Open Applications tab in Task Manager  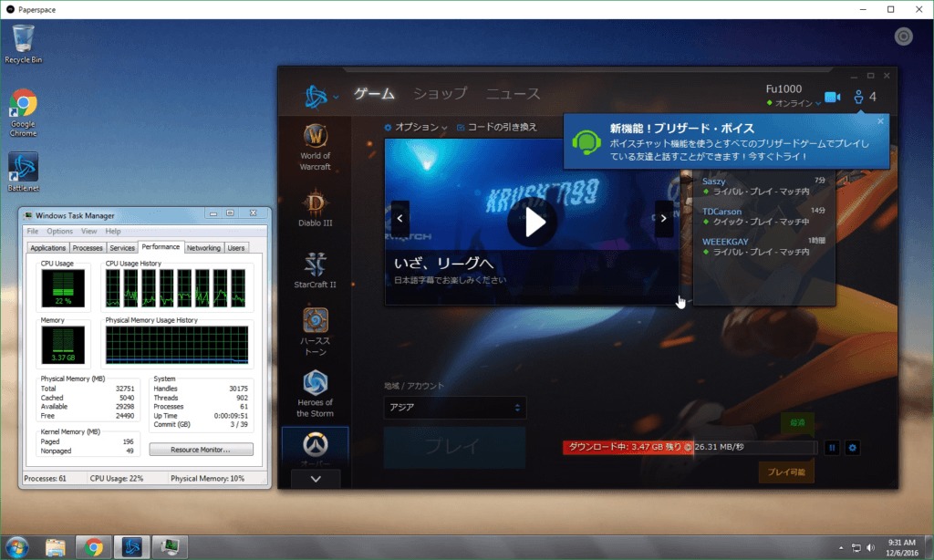47,248
